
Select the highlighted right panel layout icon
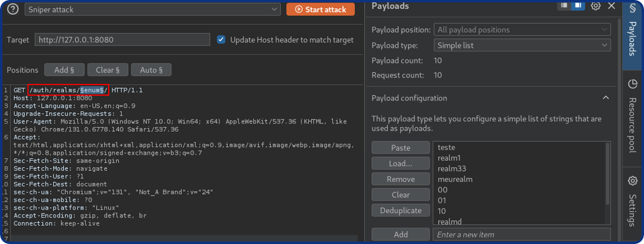tap(578, 5)
